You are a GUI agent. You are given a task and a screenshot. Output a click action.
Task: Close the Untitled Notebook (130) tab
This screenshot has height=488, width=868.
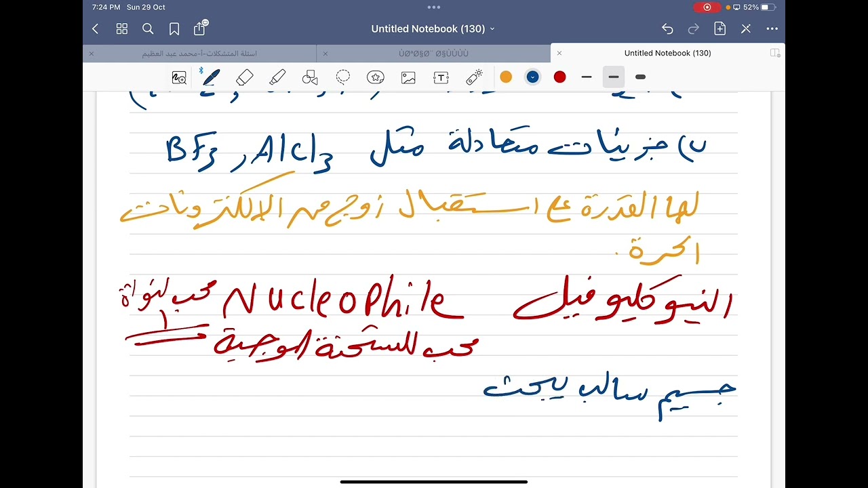[559, 53]
